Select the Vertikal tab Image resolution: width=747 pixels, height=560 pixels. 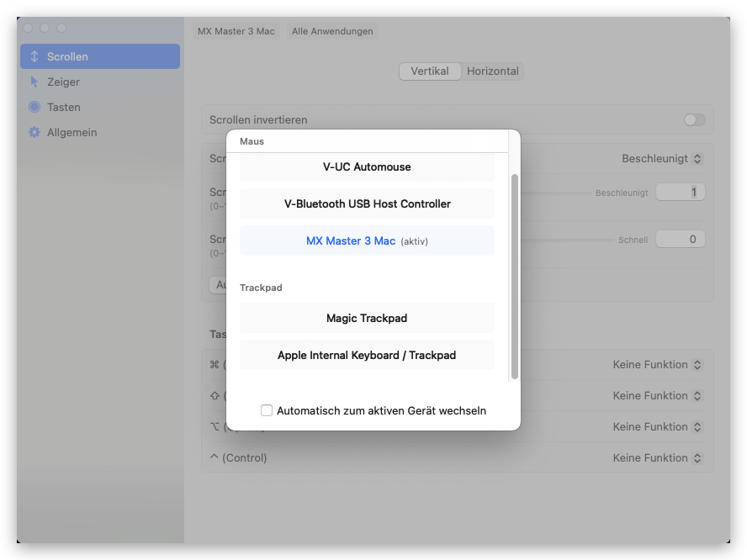[430, 71]
